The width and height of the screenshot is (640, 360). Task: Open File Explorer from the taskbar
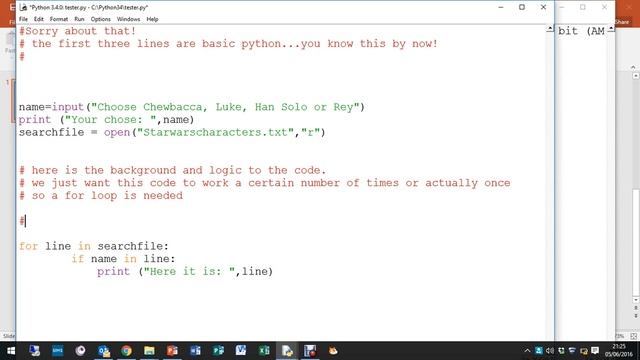[149, 351]
